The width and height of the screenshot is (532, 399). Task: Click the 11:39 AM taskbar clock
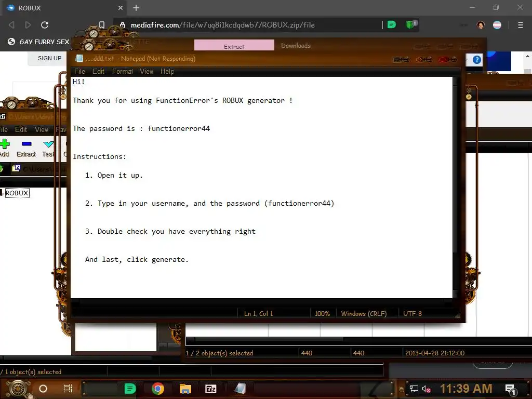click(466, 389)
